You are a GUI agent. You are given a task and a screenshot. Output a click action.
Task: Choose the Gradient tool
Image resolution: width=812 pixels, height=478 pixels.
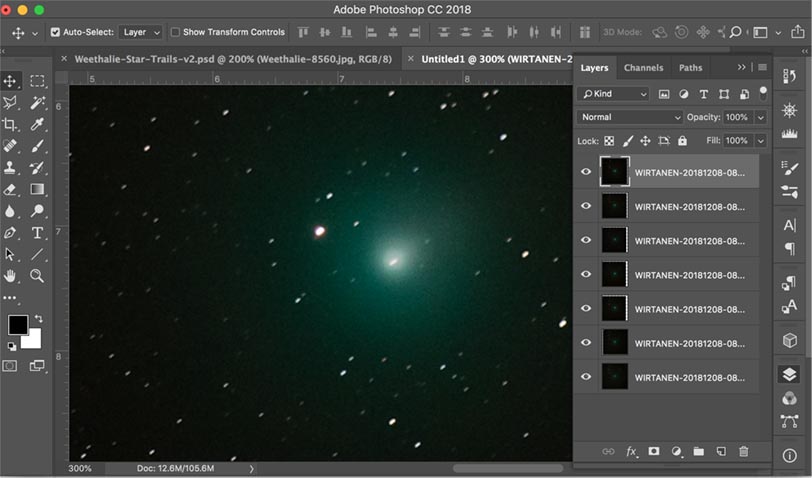pyautogui.click(x=37, y=189)
